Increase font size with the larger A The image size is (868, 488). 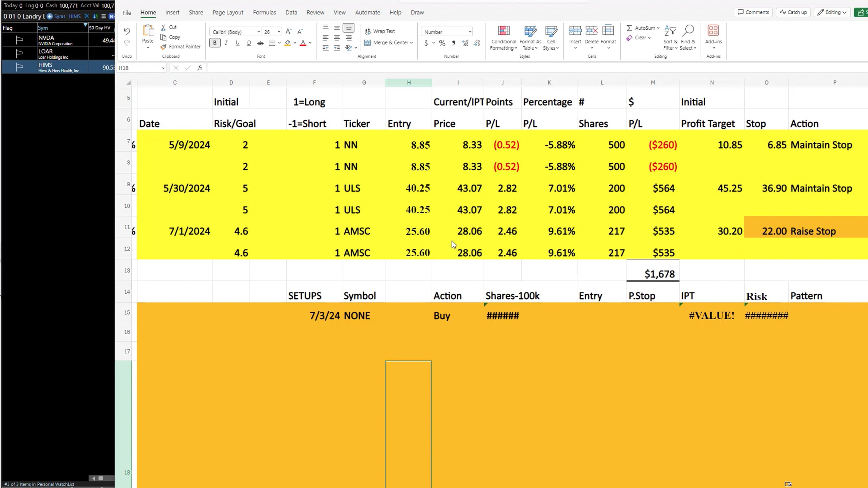(289, 32)
